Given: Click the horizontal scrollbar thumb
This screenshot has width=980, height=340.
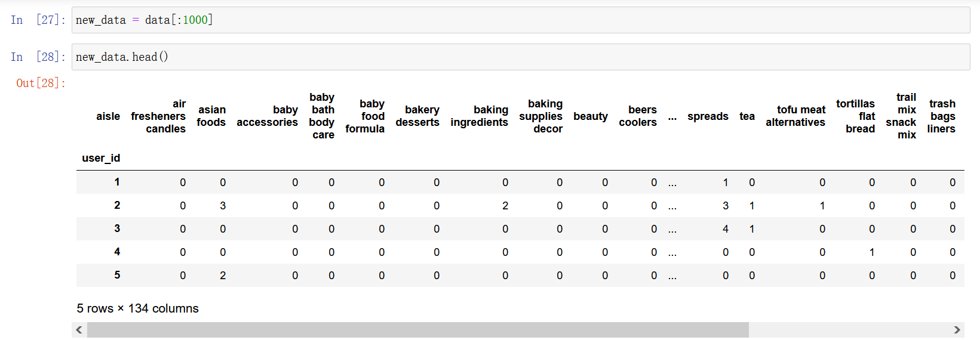Looking at the screenshot, I should (418, 330).
